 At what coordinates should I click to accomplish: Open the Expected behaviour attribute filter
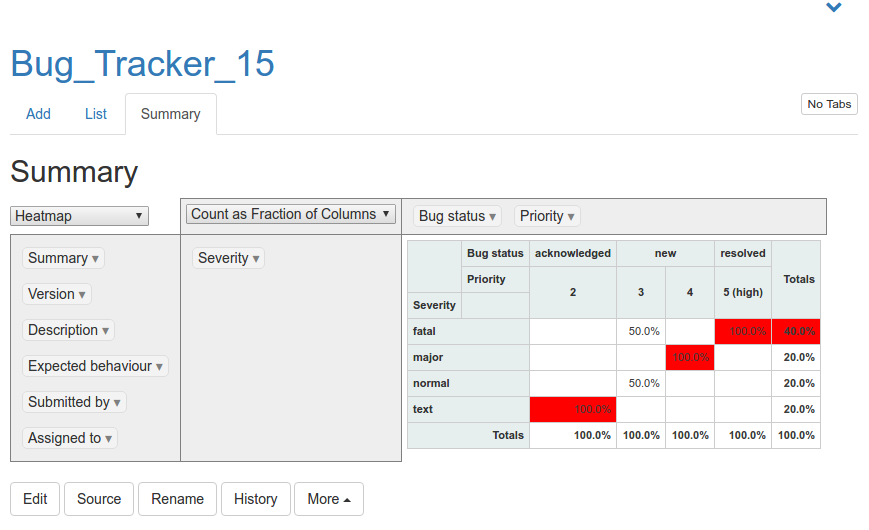(160, 367)
